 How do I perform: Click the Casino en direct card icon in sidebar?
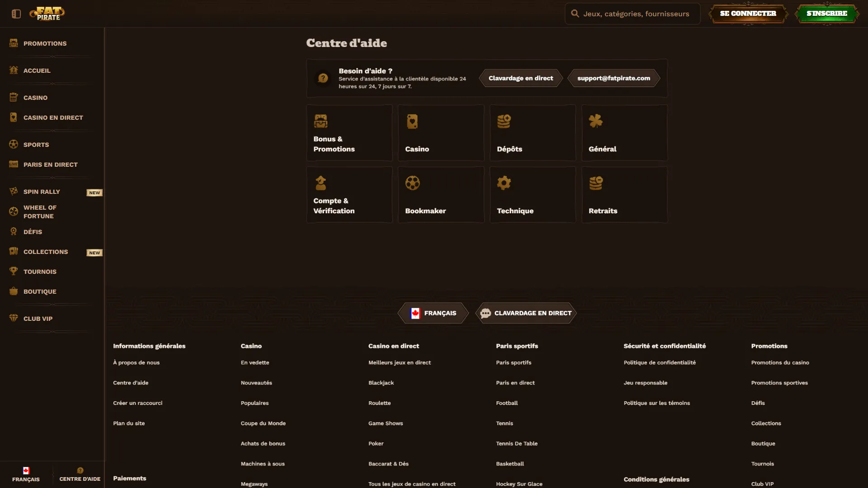click(x=14, y=117)
